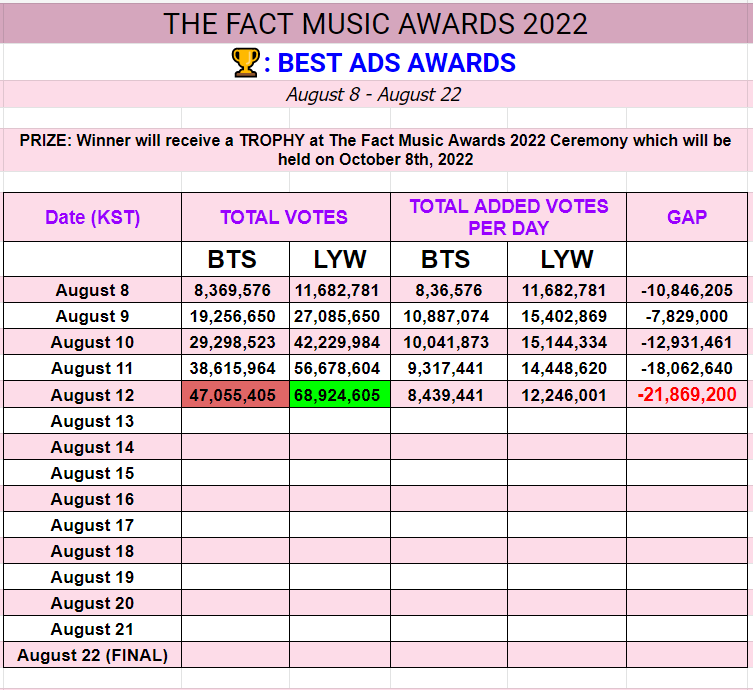
Task: Select the 'August 15' row label
Action: pyautogui.click(x=93, y=472)
